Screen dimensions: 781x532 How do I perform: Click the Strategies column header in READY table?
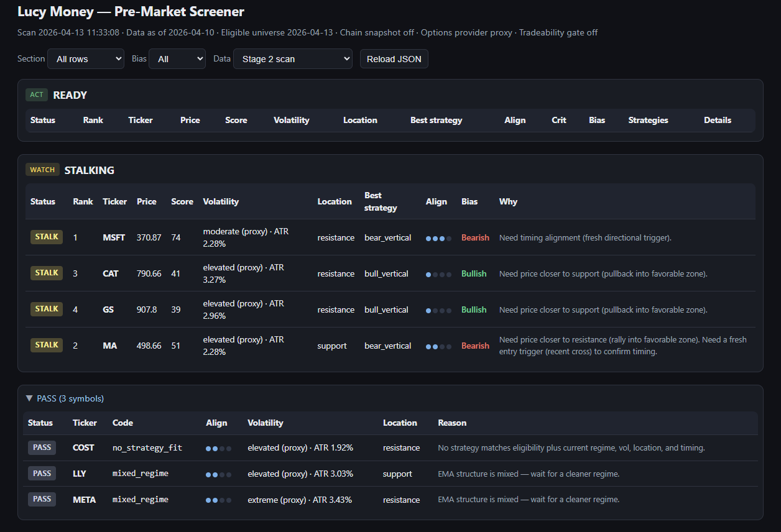649,120
